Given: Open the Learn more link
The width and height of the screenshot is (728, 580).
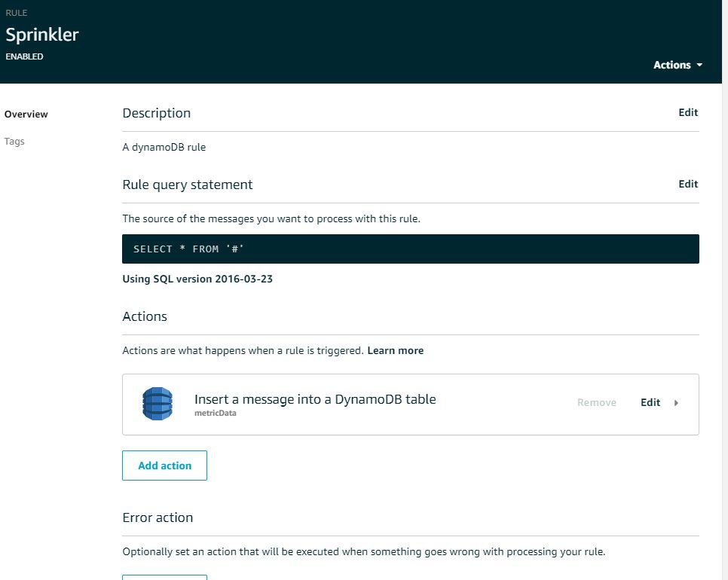Looking at the screenshot, I should coord(395,350).
